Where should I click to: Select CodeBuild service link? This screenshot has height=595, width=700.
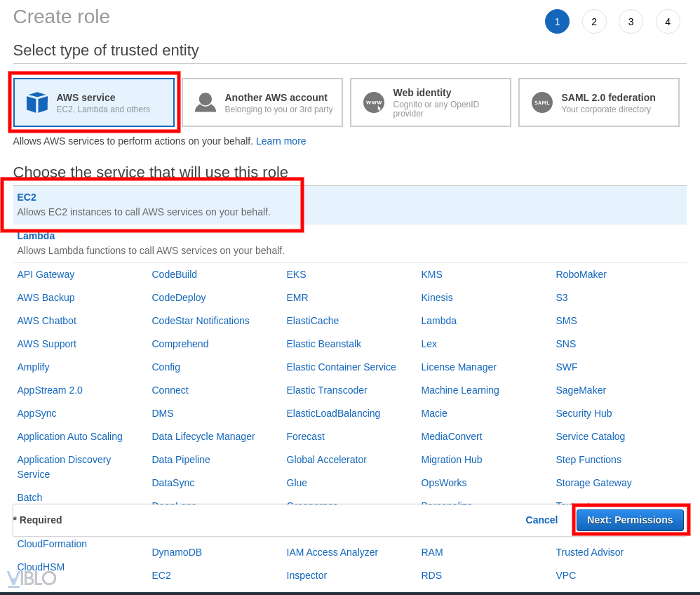coord(174,274)
